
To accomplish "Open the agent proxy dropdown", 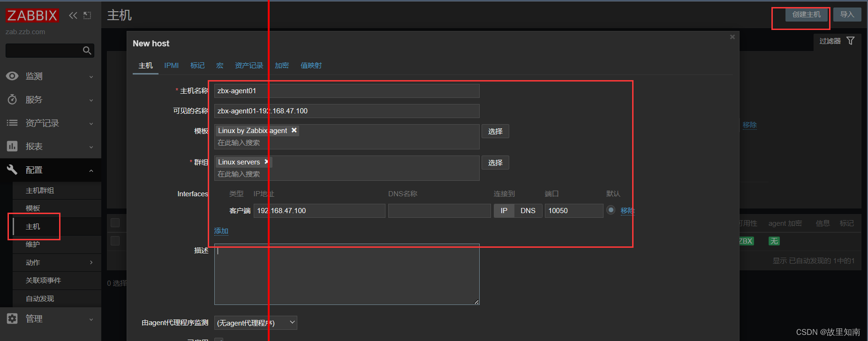I will click(x=256, y=323).
